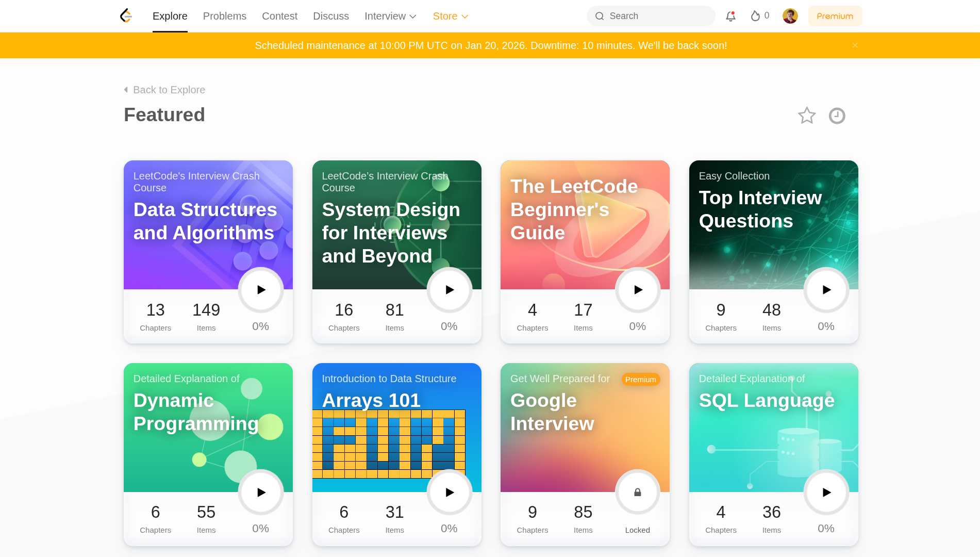Viewport: 980px width, 557px height.
Task: Click the LeetCode logo icon
Action: (126, 16)
